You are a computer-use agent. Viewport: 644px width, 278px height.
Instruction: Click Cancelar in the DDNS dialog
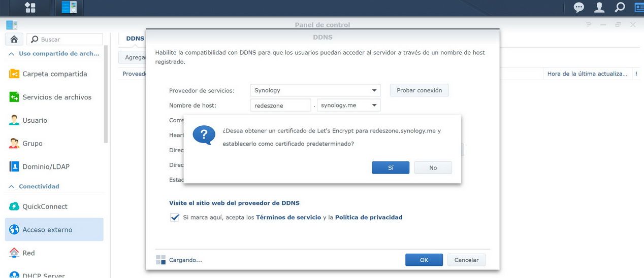tap(466, 260)
